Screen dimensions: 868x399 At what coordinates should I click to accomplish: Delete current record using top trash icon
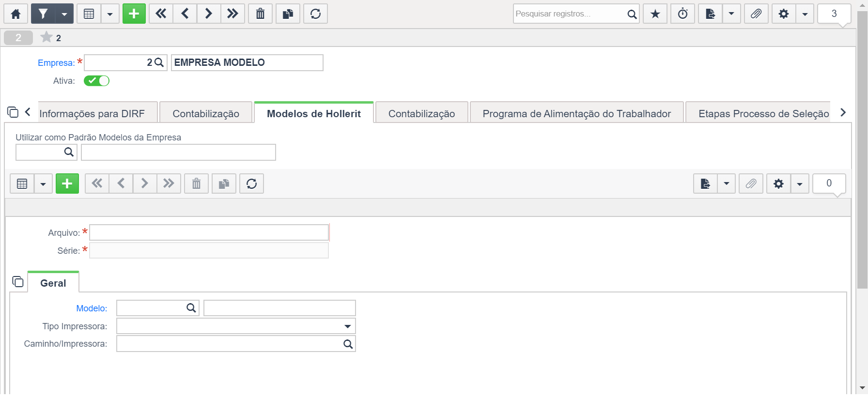[260, 14]
